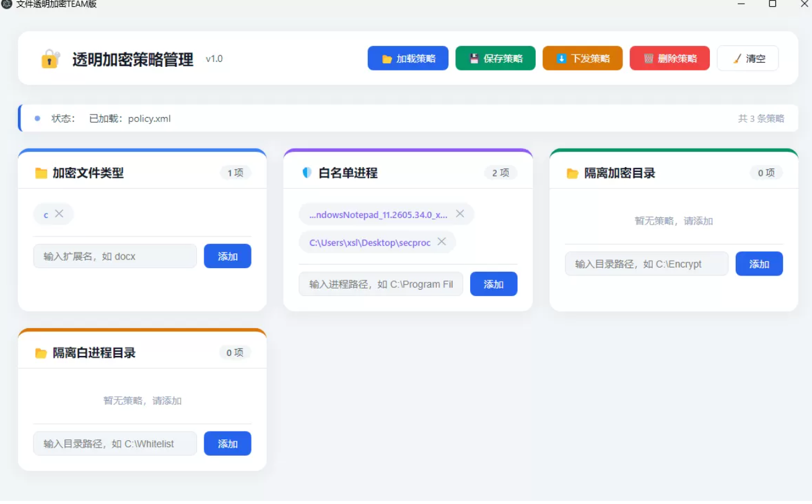The width and height of the screenshot is (812, 504).
Task: Click the 加密文件类型 card title
Action: pyautogui.click(x=89, y=173)
